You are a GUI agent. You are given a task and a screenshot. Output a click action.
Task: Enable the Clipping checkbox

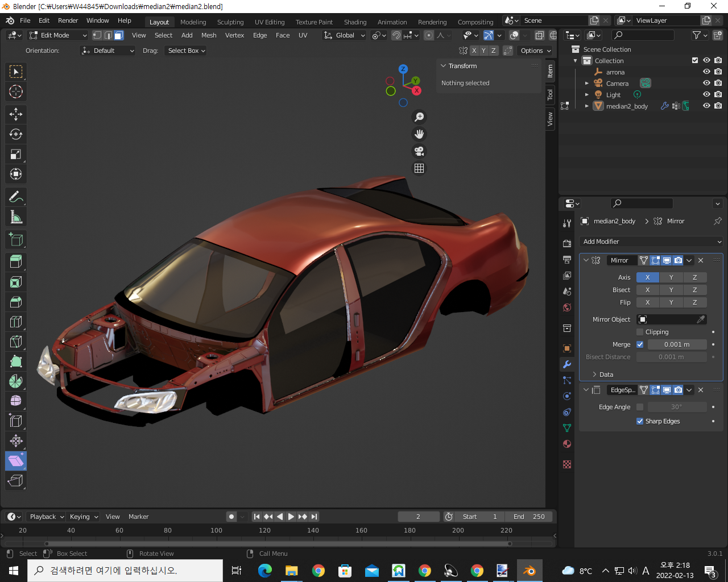pyautogui.click(x=640, y=332)
